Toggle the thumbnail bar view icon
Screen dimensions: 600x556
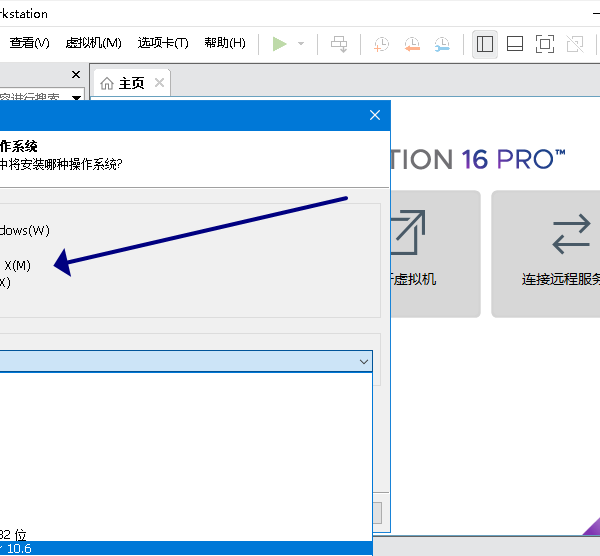point(515,43)
